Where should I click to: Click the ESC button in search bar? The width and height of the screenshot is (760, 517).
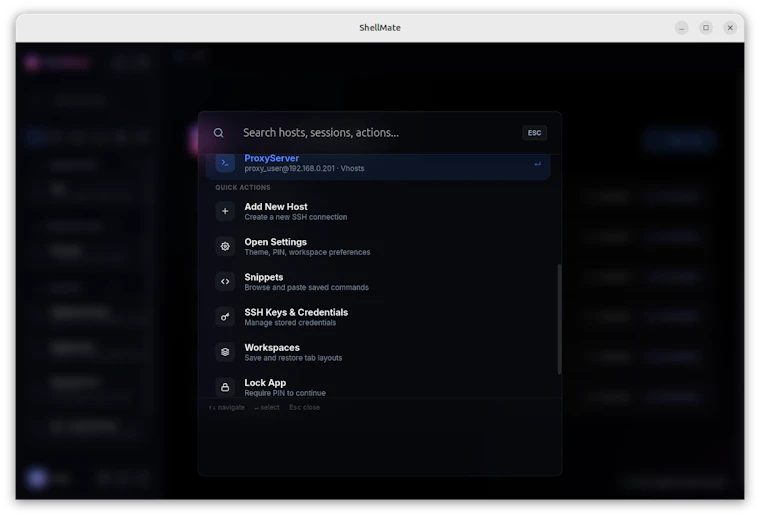(534, 133)
